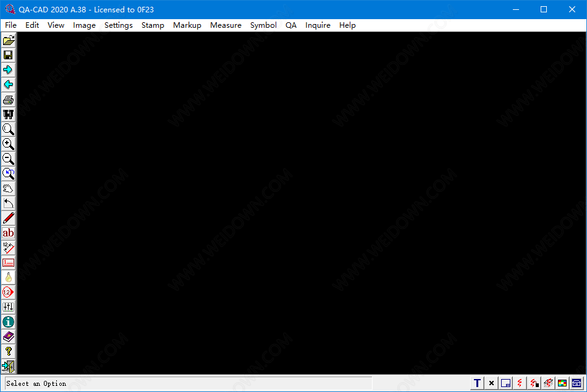The width and height of the screenshot is (587, 392).
Task: Click the light bulb icon
Action: [x=8, y=277]
